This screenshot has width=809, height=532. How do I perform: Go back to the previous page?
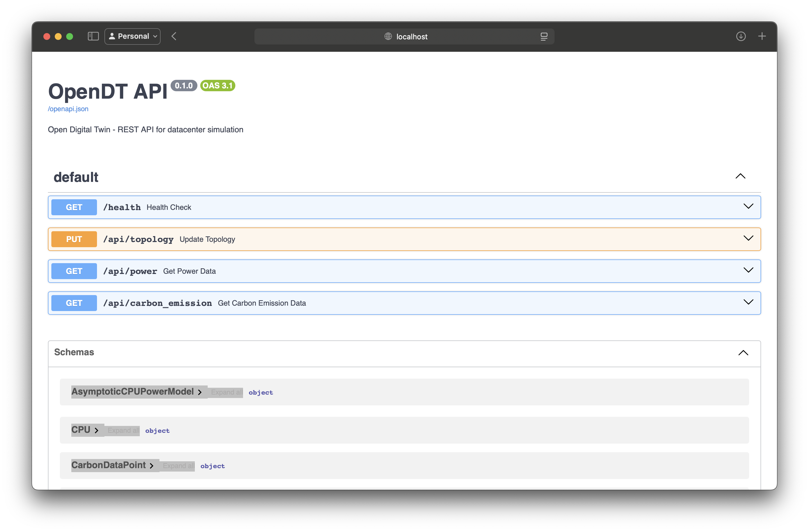(174, 36)
